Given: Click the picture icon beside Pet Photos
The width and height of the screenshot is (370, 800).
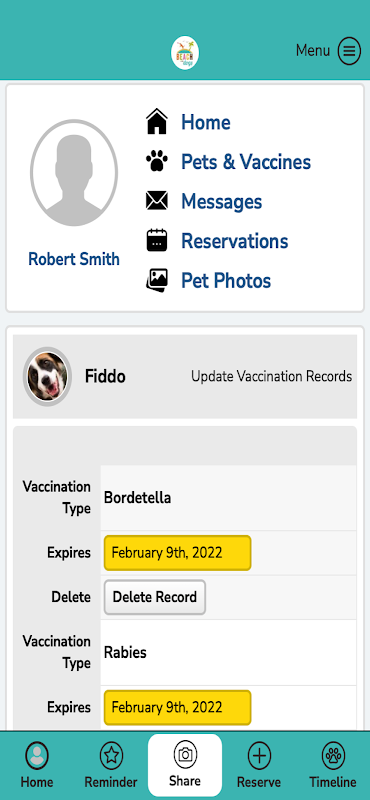Looking at the screenshot, I should (x=157, y=280).
